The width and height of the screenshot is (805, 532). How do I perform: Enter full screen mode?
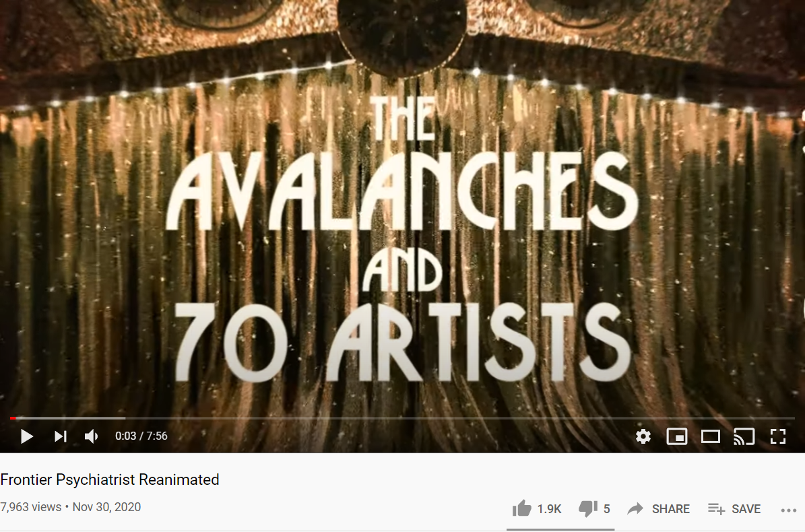click(x=778, y=436)
